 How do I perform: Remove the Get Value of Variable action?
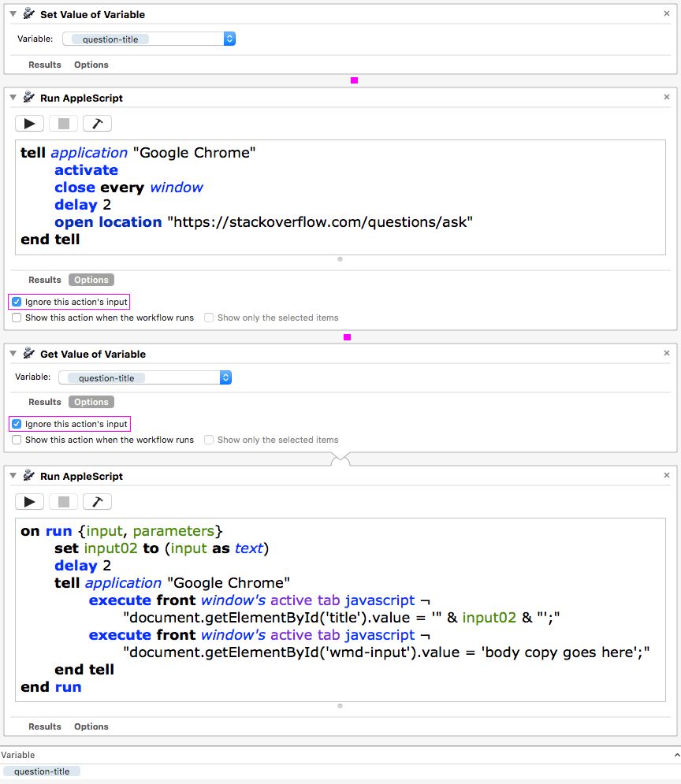667,353
